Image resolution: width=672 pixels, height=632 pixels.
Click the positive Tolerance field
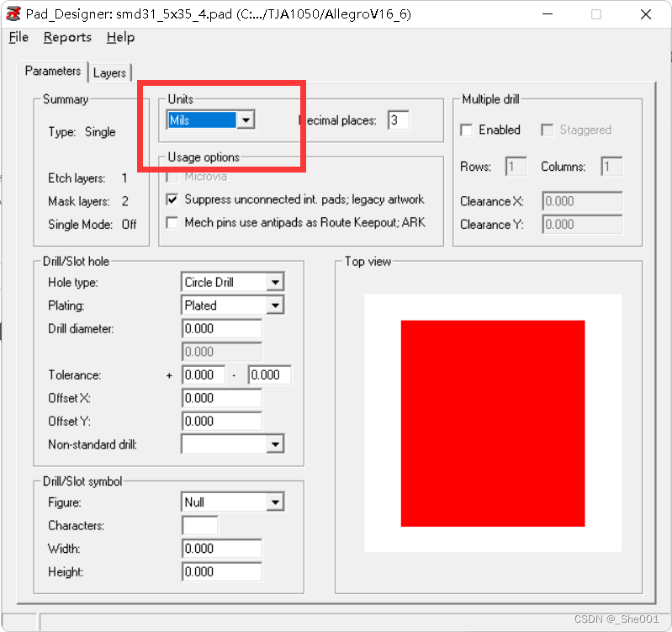click(x=203, y=375)
